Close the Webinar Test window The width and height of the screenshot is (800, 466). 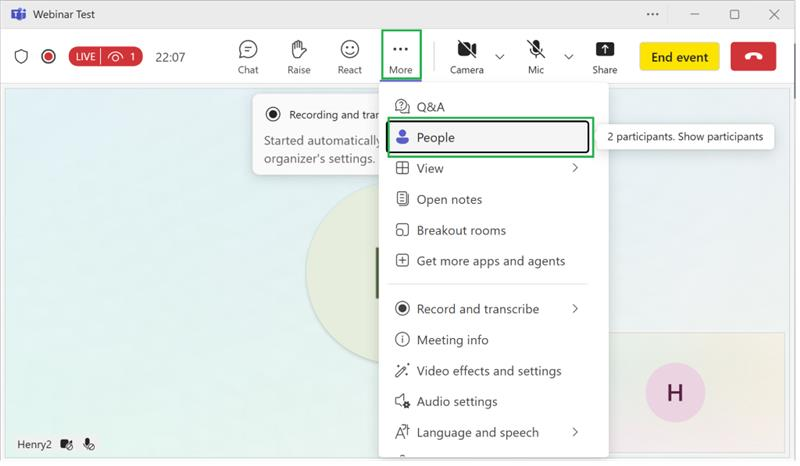click(x=774, y=14)
